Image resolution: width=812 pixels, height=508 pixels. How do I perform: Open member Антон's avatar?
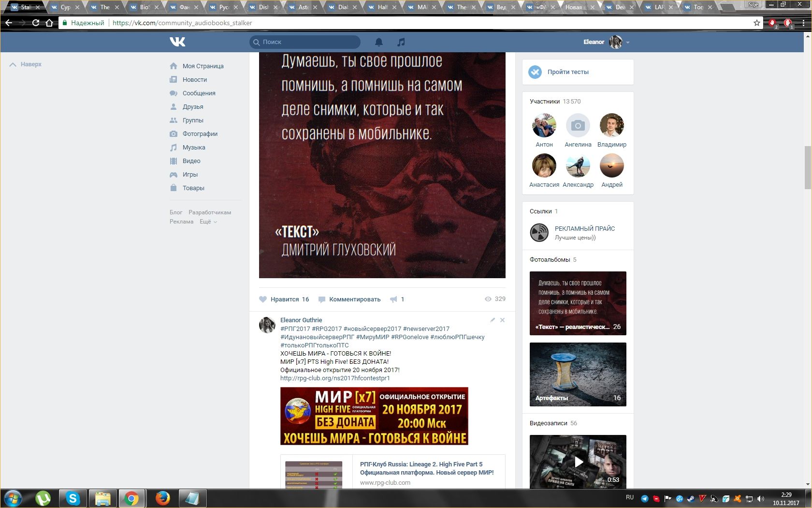click(x=544, y=126)
